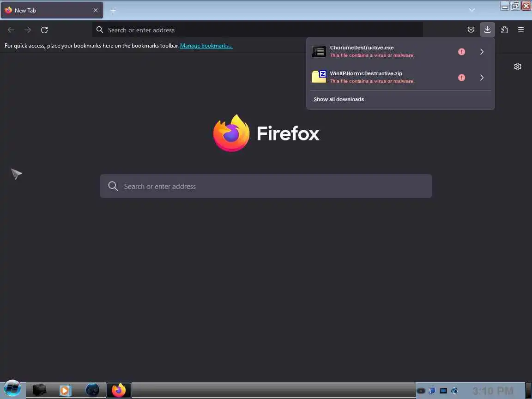Expand options for WinXP.Horror.Destructive.zip download
This screenshot has height=399, width=532.
click(482, 78)
